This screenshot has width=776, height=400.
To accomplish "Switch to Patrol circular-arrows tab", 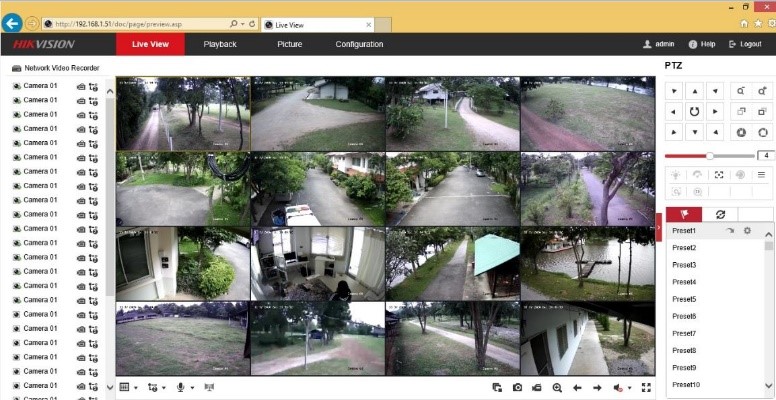I will pyautogui.click(x=720, y=214).
